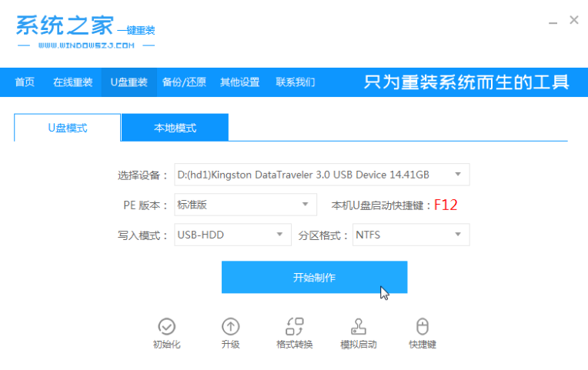Click the 开始制作 button
Viewport: 588px width, 370px height.
coord(314,277)
